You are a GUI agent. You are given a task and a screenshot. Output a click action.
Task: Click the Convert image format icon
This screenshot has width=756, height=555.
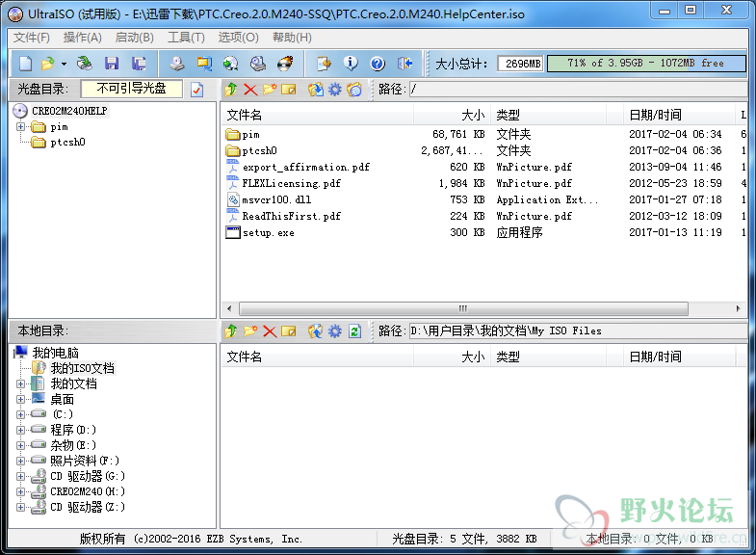[231, 64]
